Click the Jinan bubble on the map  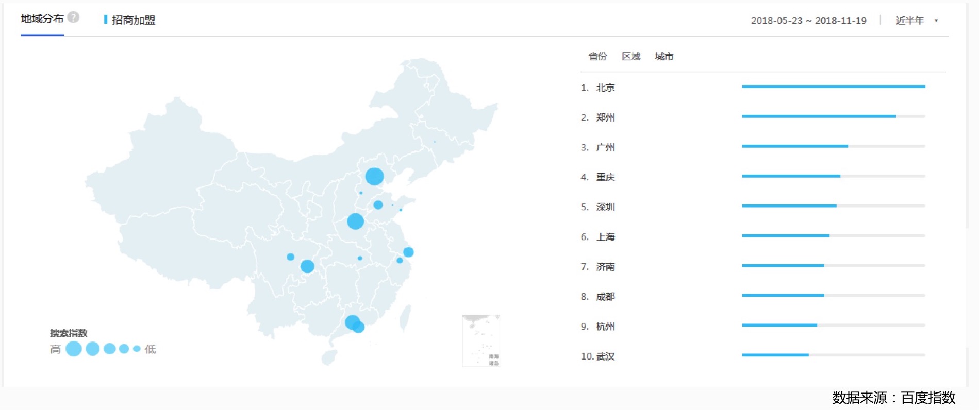[378, 205]
